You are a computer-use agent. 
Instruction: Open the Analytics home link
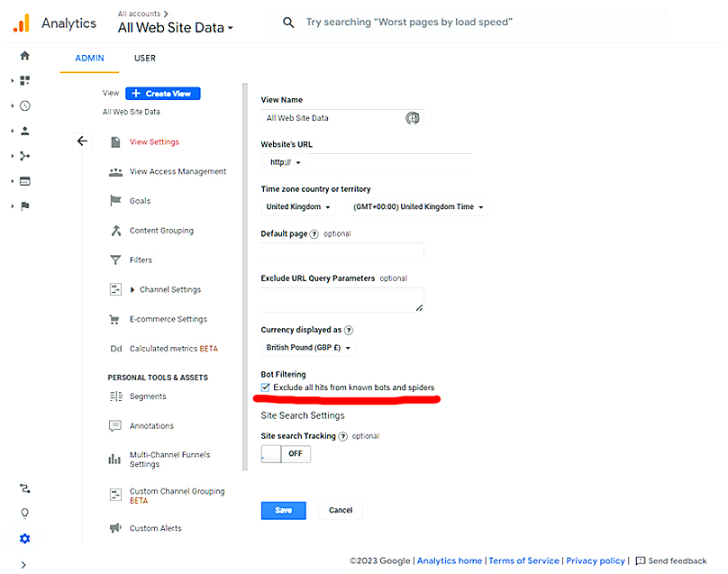point(450,561)
